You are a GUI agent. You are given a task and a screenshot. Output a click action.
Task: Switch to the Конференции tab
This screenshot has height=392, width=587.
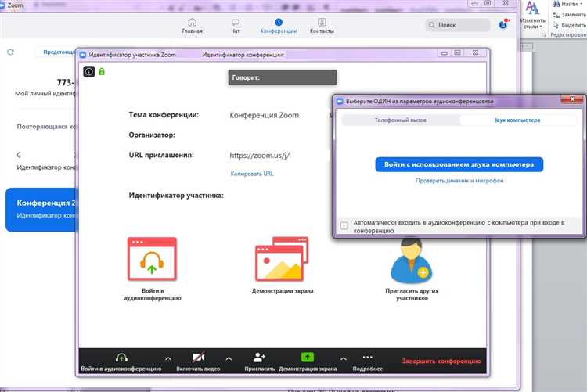[x=279, y=26]
